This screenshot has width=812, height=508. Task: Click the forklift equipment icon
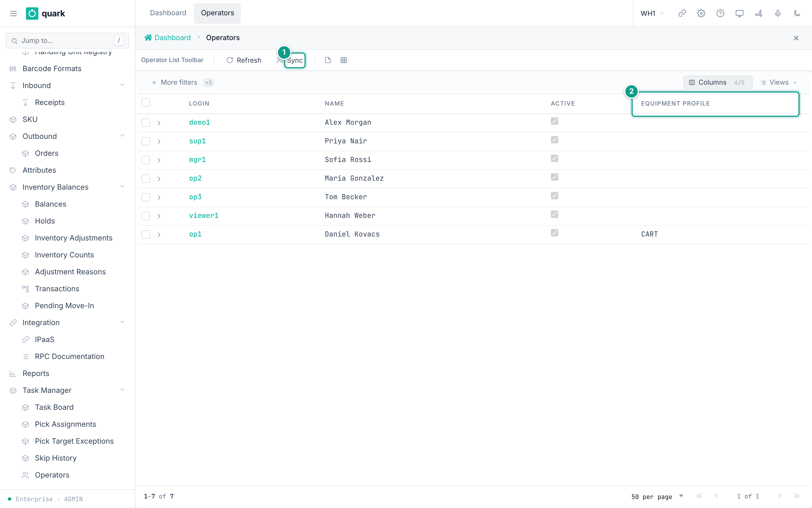point(758,14)
